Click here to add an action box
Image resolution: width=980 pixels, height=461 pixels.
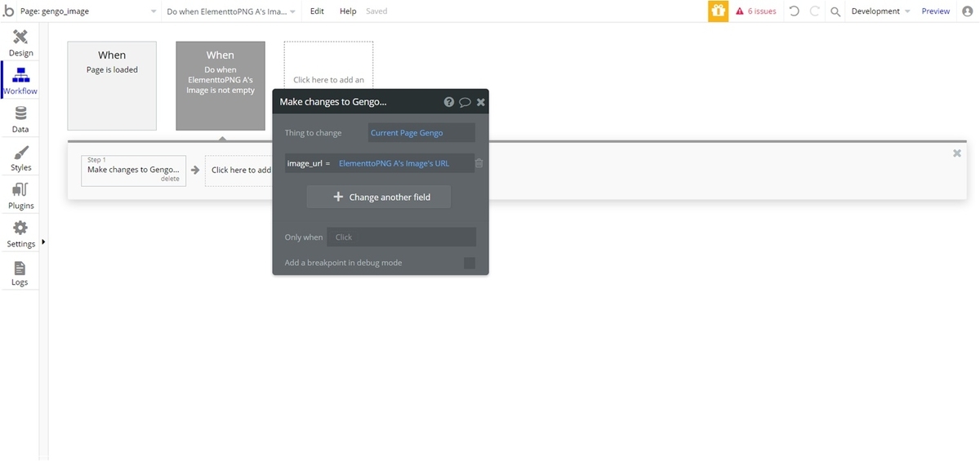[238, 171]
